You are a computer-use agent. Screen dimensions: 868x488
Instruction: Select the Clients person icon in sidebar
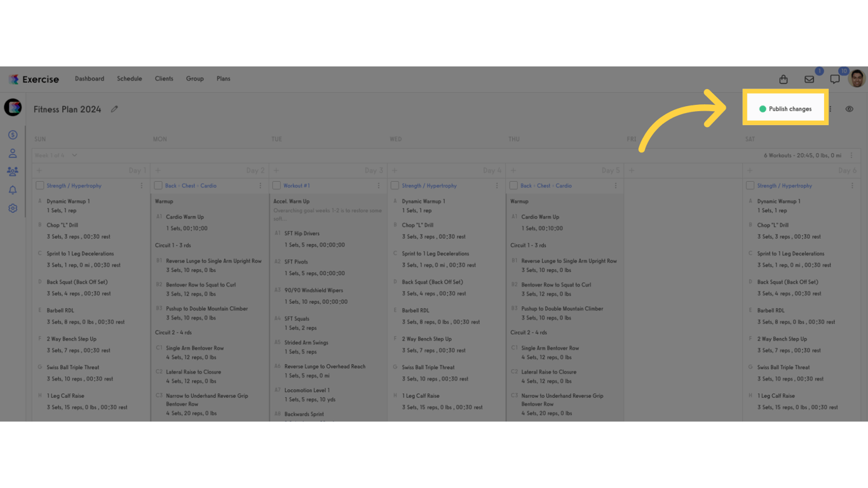click(12, 152)
